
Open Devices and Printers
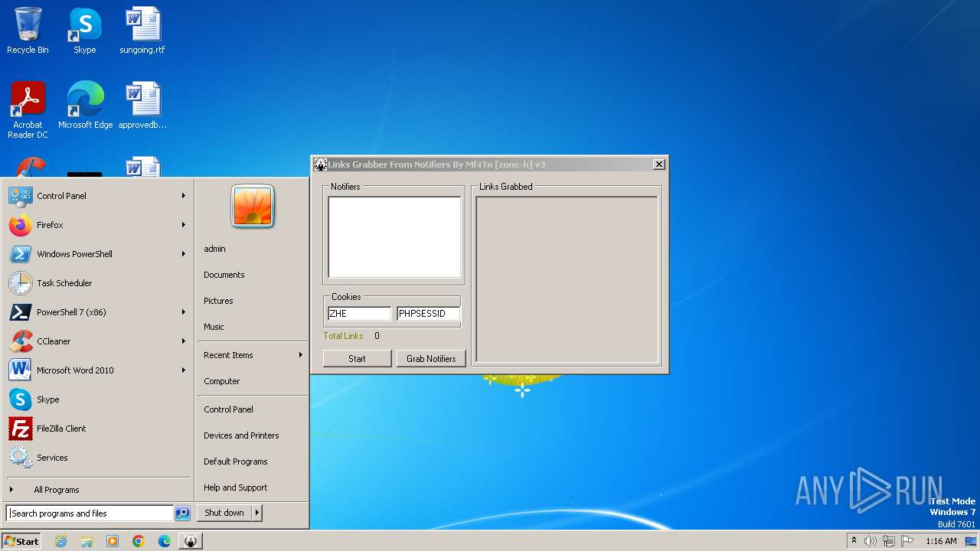(x=241, y=435)
